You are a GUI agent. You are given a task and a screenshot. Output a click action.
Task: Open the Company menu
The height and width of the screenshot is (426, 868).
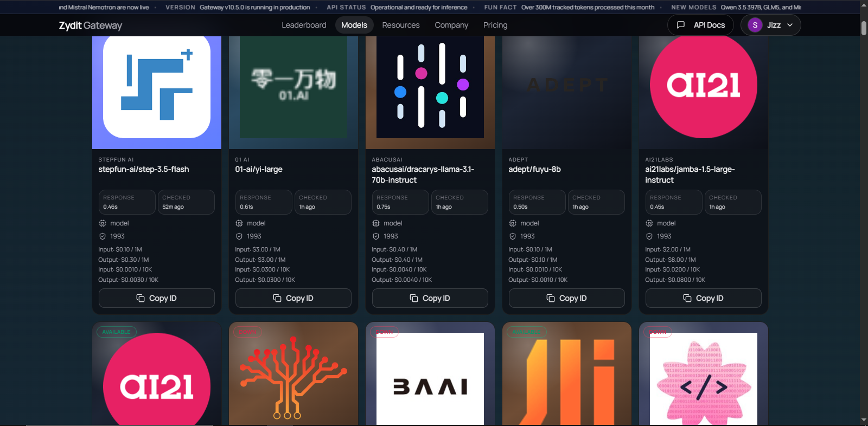(451, 25)
